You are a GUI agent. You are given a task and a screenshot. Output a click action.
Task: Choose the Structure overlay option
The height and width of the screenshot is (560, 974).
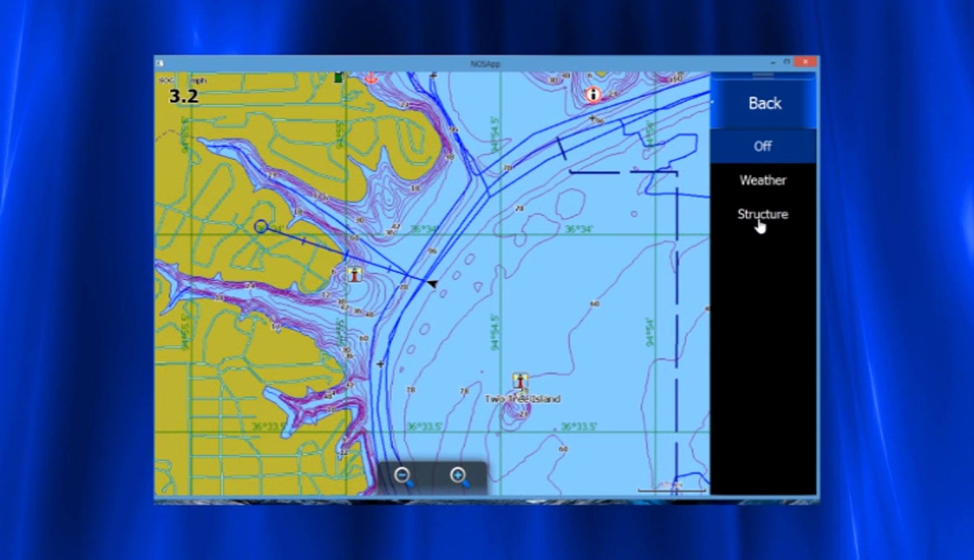coord(763,214)
